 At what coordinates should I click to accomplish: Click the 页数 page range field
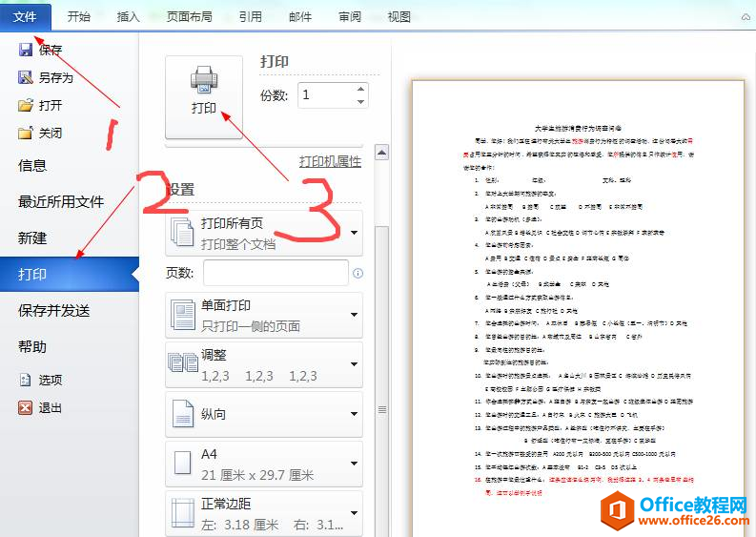(276, 273)
